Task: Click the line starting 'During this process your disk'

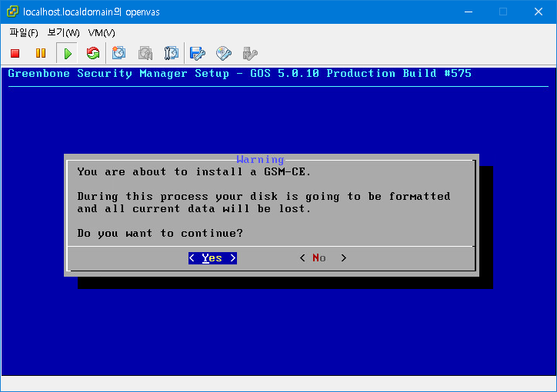Action: click(264, 197)
